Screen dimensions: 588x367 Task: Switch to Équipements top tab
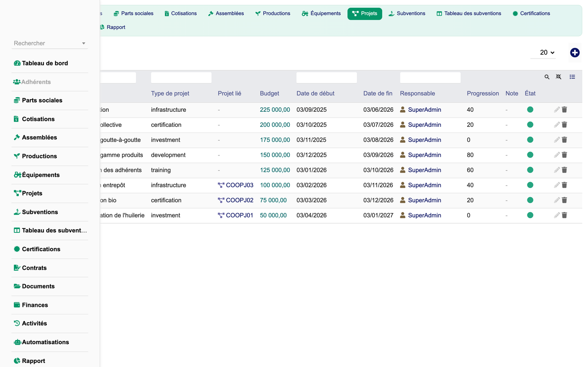(321, 13)
